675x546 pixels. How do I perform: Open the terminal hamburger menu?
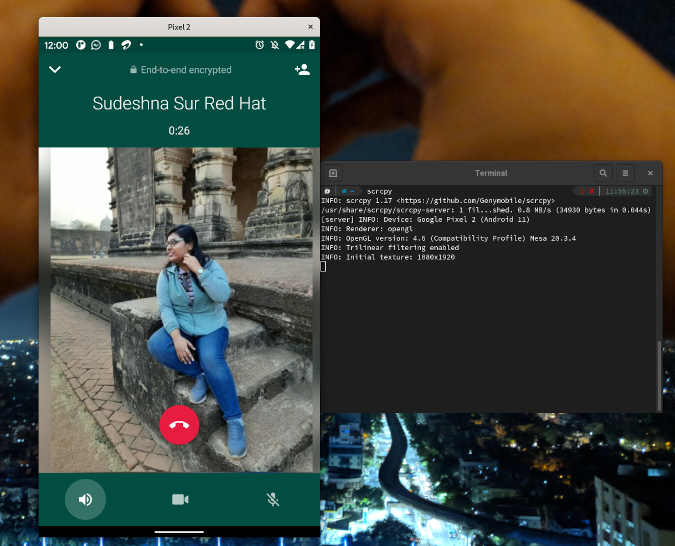625,173
